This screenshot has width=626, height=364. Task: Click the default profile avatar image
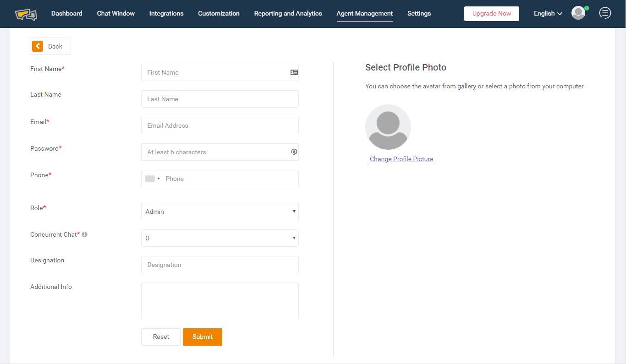pos(388,127)
